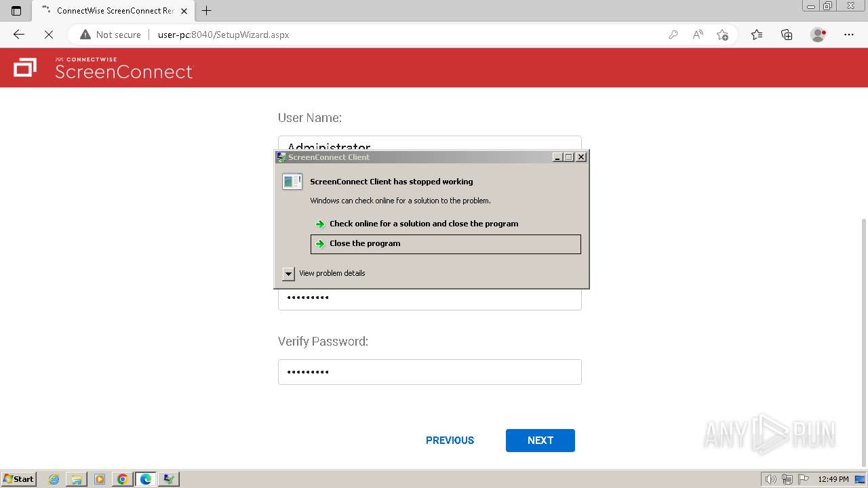Screen dimensions: 868x488
Task: Open the browser tab actions menu icon
Action: (16, 11)
